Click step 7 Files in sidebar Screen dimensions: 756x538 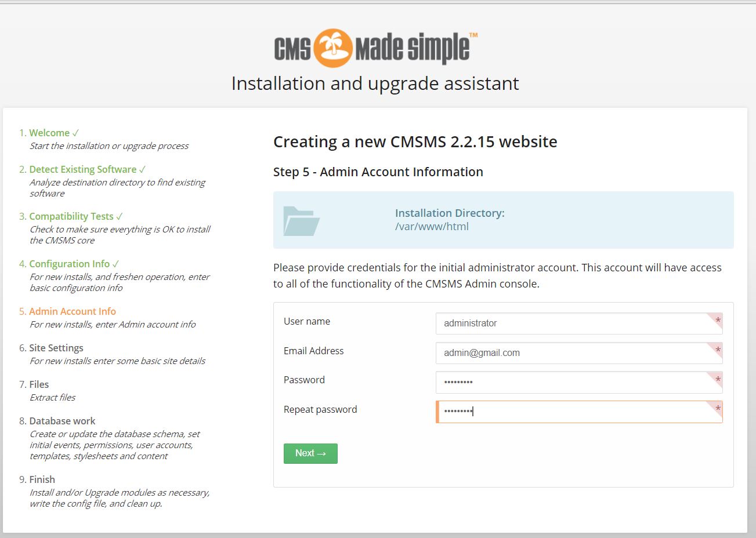(39, 384)
